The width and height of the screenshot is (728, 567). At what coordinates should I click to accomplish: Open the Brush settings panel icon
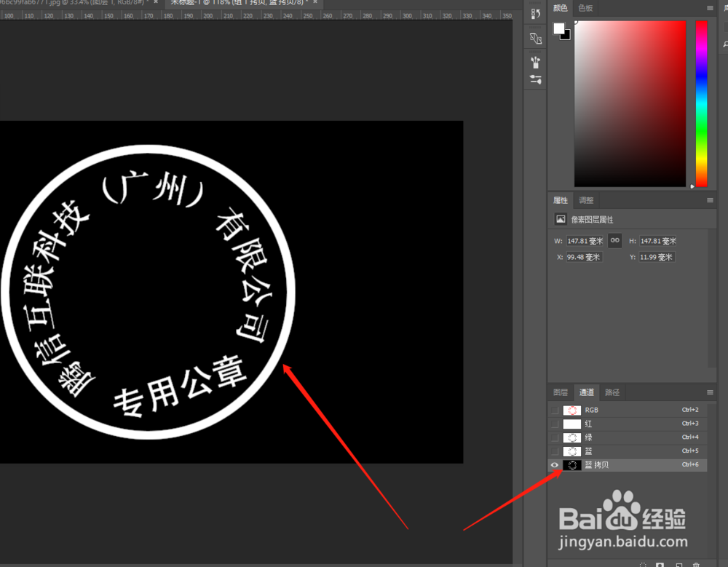(535, 80)
